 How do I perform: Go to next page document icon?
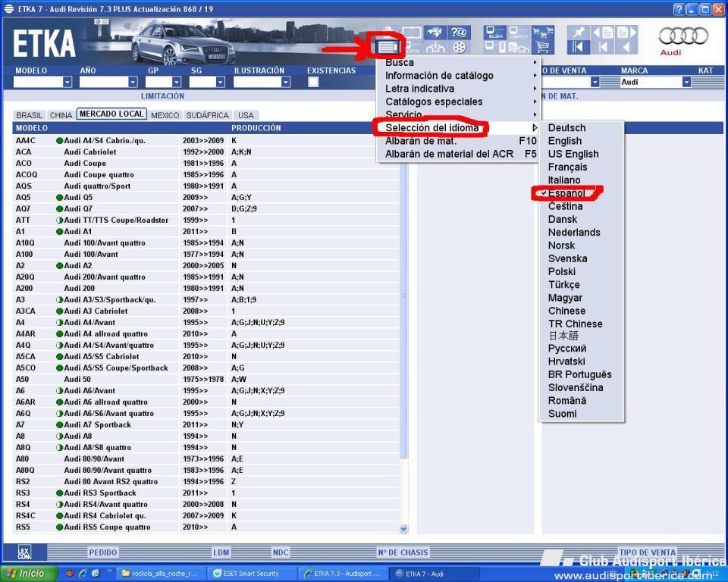[627, 33]
